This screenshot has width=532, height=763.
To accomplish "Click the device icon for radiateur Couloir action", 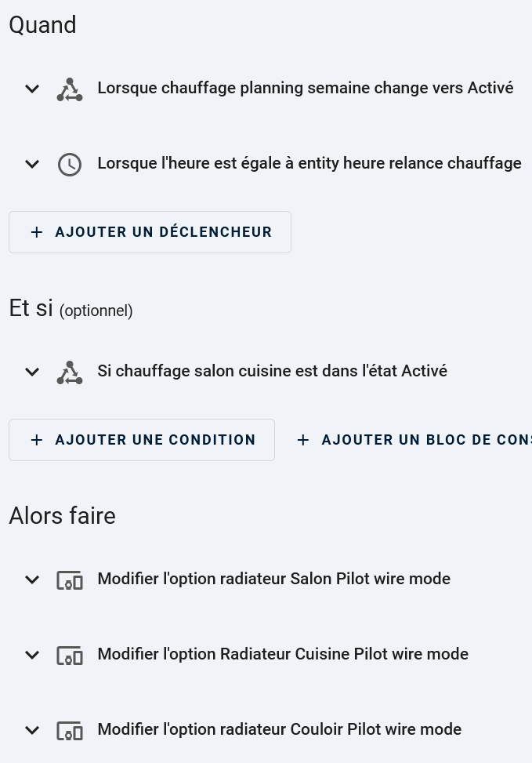I will click(70, 730).
